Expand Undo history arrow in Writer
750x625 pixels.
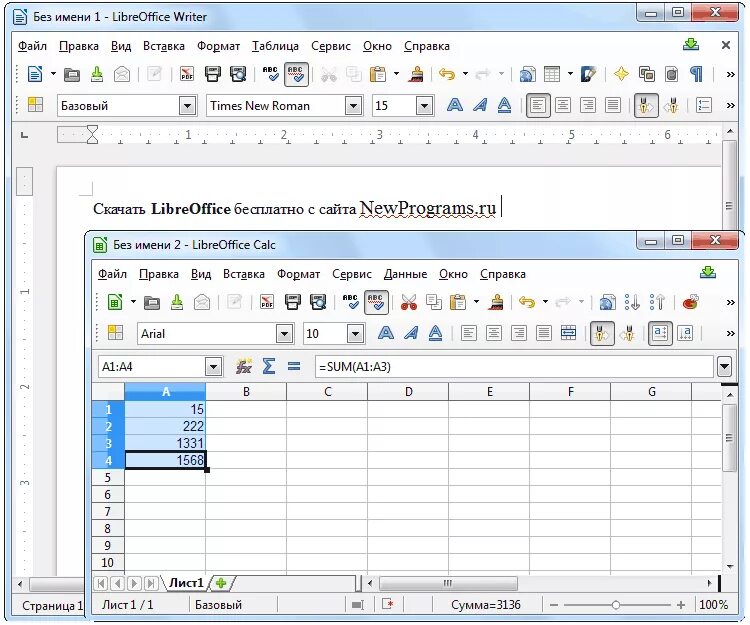point(465,74)
